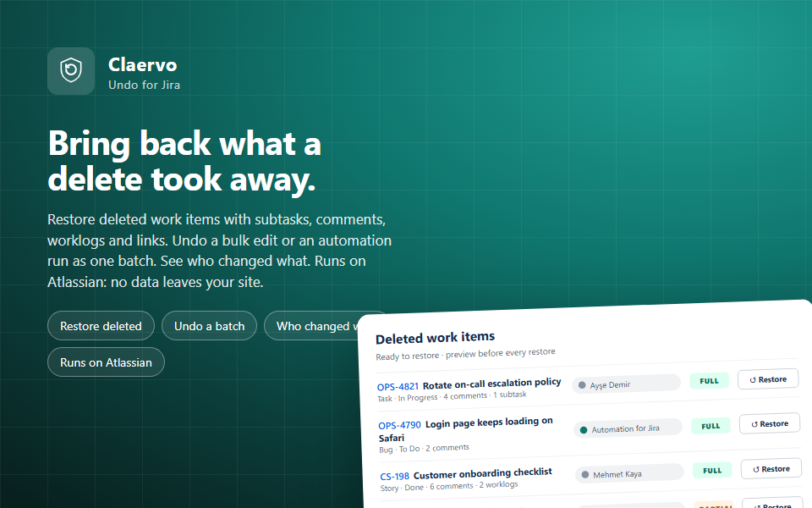Viewport: 812px width, 508px height.
Task: Select the Undo a batch pill
Action: [209, 326]
